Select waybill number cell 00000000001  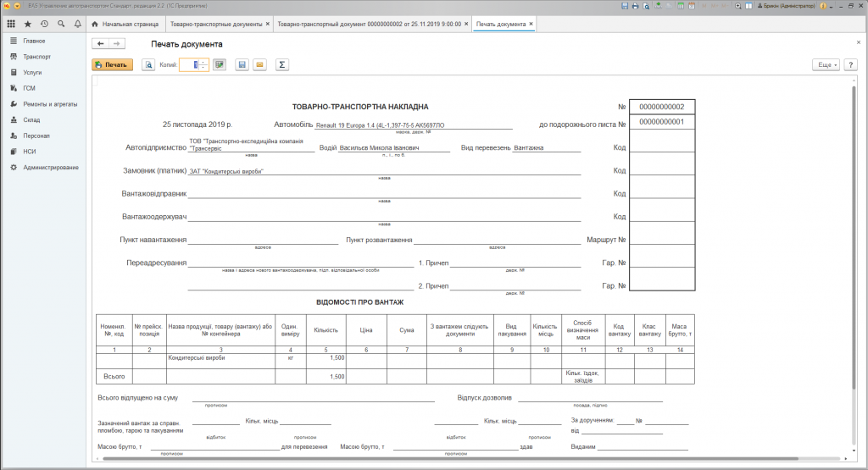click(x=662, y=122)
